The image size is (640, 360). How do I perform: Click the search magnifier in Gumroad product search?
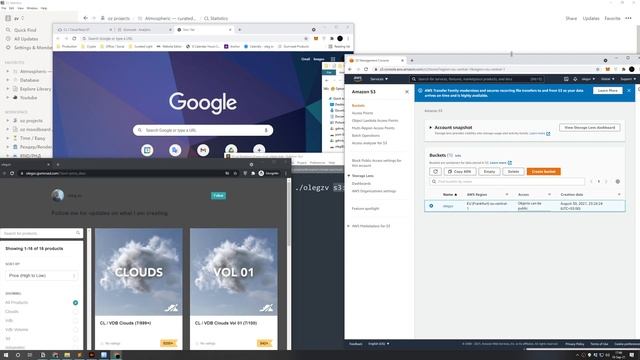coord(78,233)
